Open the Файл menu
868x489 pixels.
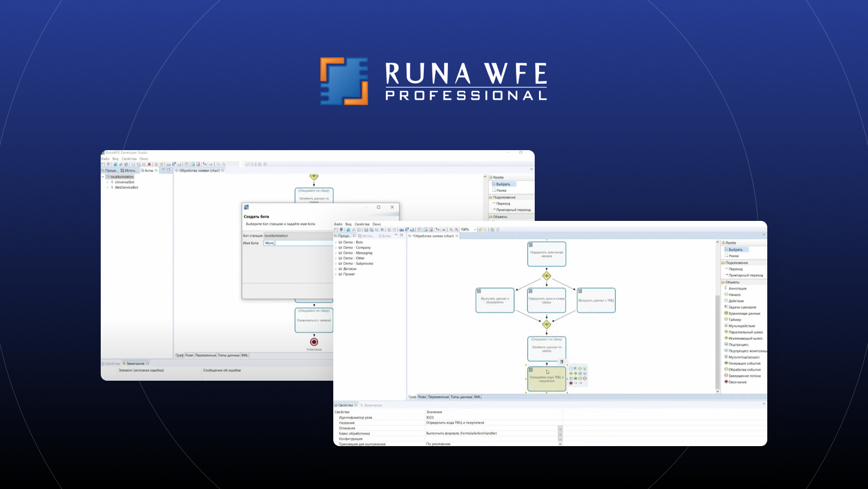point(339,224)
